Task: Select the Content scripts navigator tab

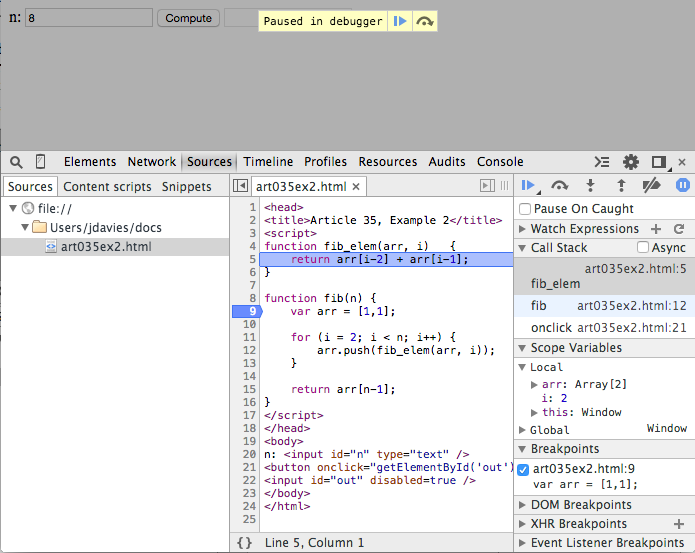Action: (107, 187)
